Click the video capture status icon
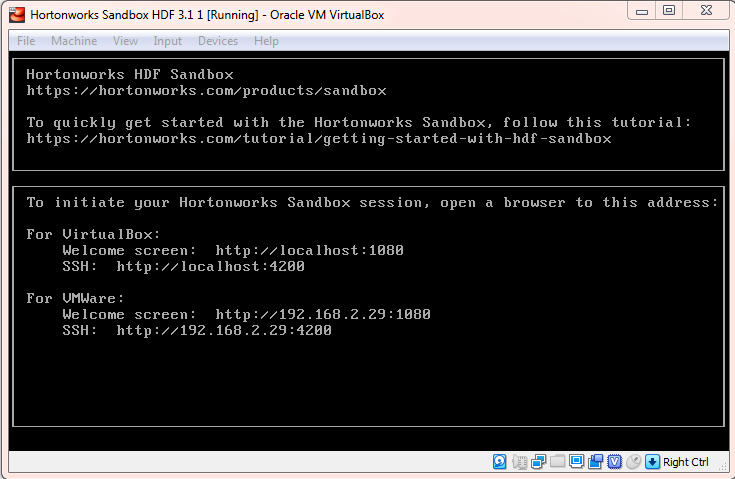Screen dimensions: 735x479 [596, 462]
